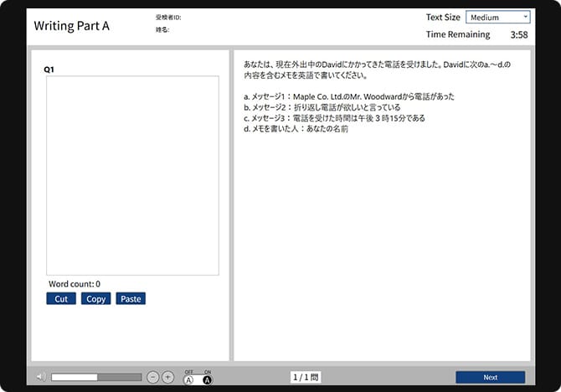Turn the high-contrast toggle OFF (white A)
The height and width of the screenshot is (392, 561).
[x=189, y=380]
